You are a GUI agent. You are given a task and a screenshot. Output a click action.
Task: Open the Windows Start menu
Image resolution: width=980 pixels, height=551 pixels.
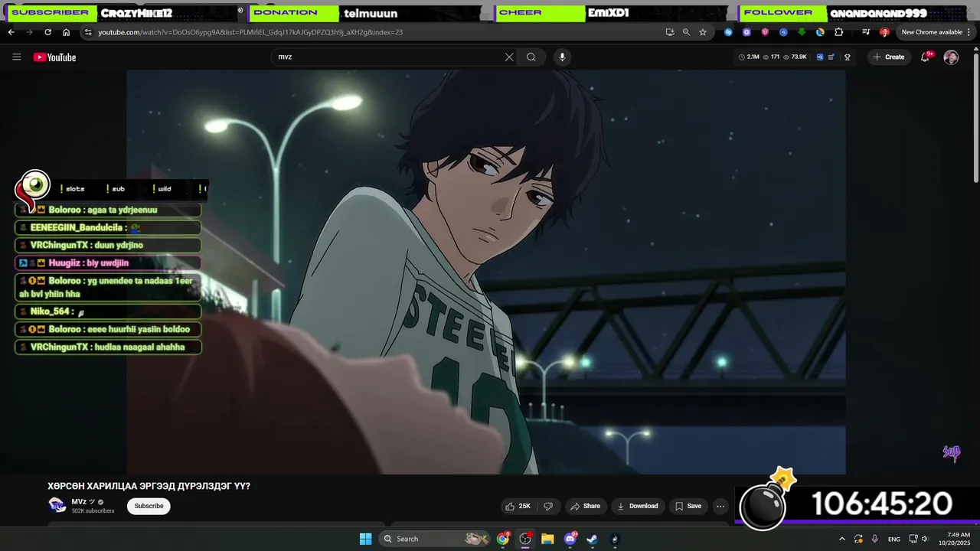coord(365,539)
